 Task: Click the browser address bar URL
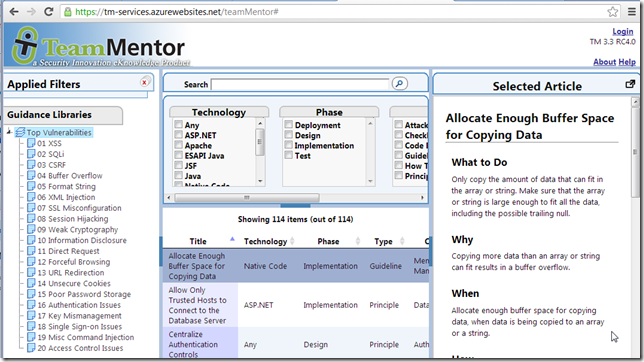[x=177, y=12]
